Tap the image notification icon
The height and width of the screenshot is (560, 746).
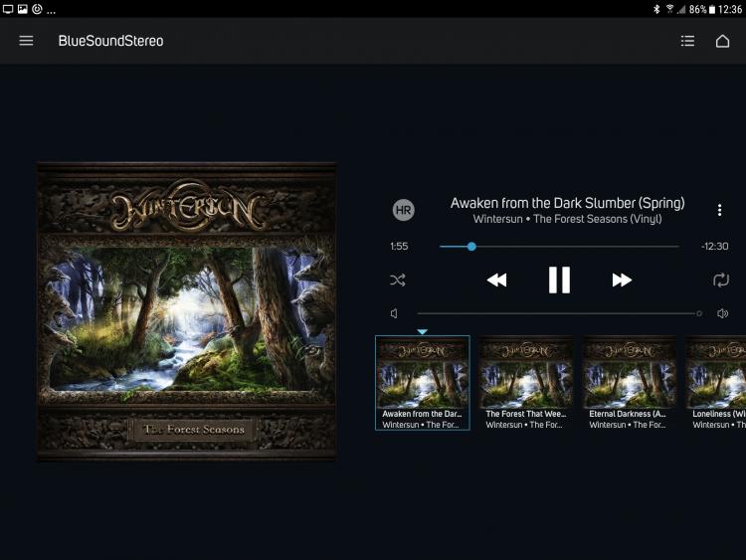pyautogui.click(x=22, y=9)
